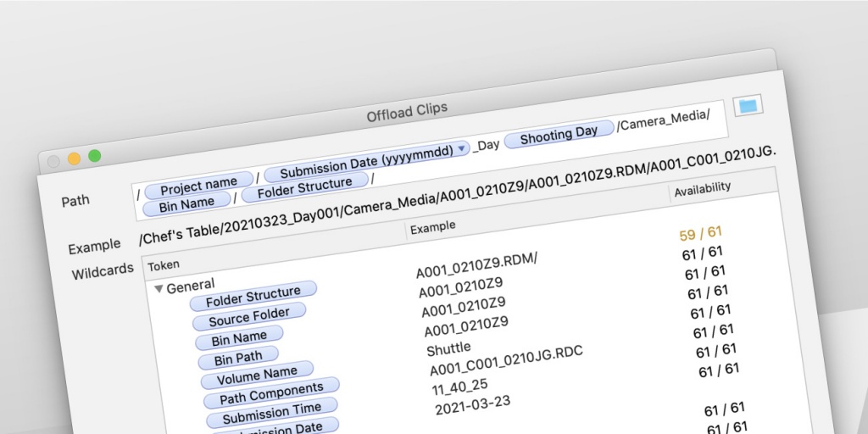The width and height of the screenshot is (868, 434).
Task: Click the /Camera_Media/ text in path field
Action: 663,120
